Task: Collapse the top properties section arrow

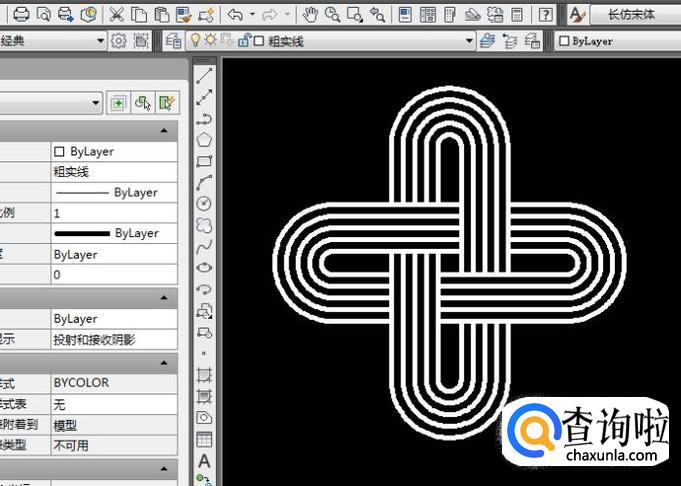Action: point(164,130)
